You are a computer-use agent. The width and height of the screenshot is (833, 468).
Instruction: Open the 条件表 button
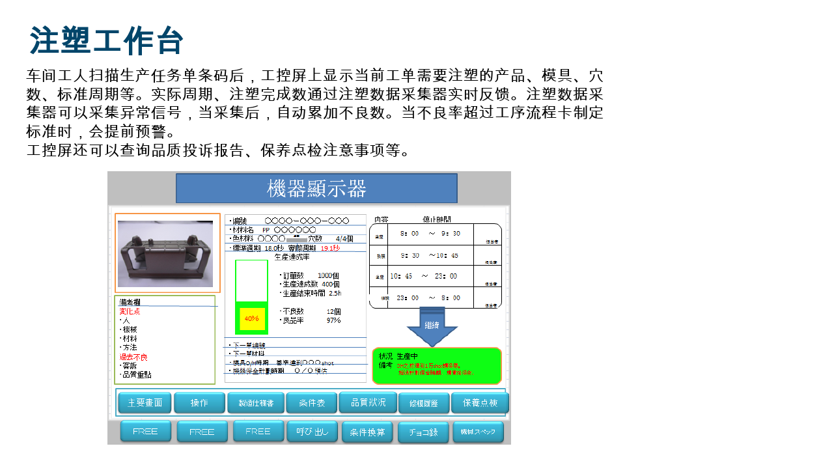point(311,402)
